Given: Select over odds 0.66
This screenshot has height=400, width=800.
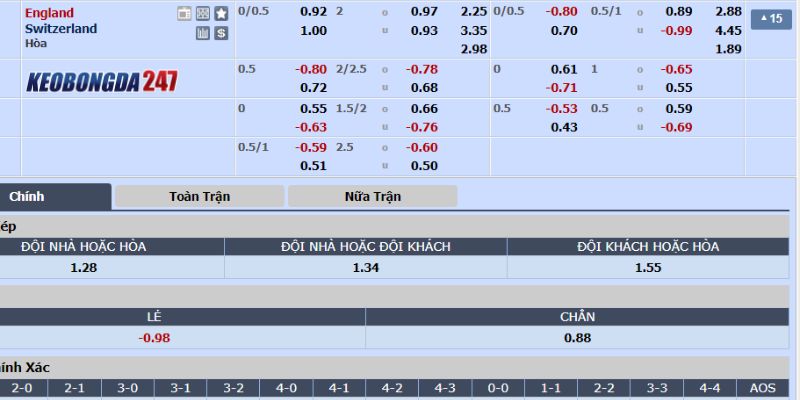Looking at the screenshot, I should pyautogui.click(x=424, y=109).
